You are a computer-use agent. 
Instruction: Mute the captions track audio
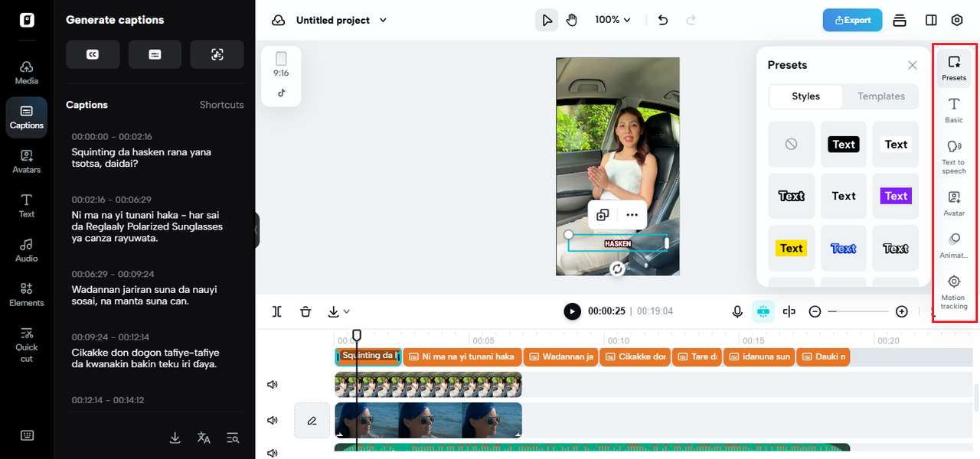click(x=272, y=384)
